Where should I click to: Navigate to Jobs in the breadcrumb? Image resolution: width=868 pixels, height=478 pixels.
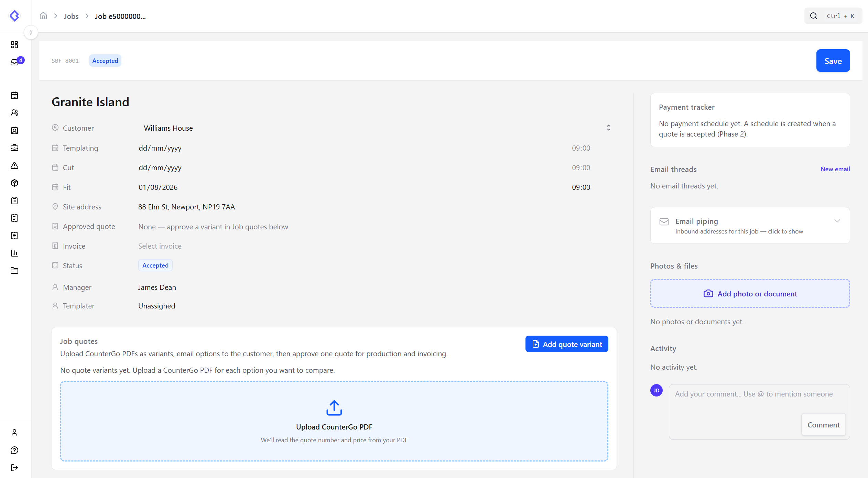pos(71,16)
